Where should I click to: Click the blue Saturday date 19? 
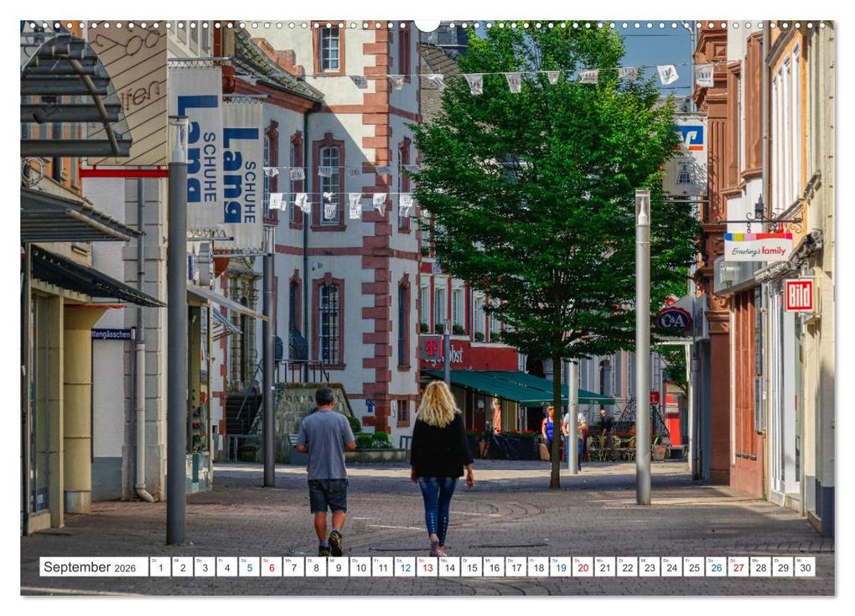click(559, 569)
